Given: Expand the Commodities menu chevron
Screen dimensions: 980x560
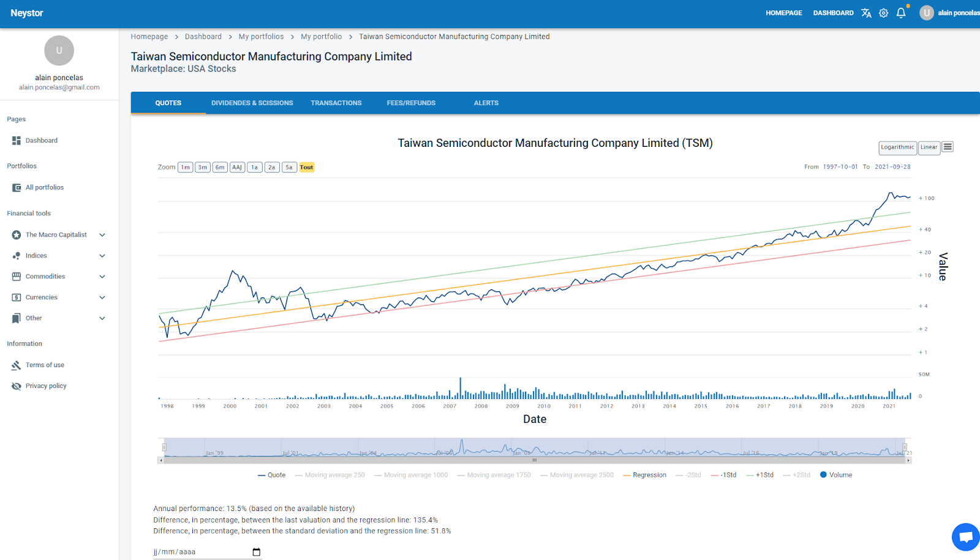Looking at the screenshot, I should pyautogui.click(x=102, y=277).
